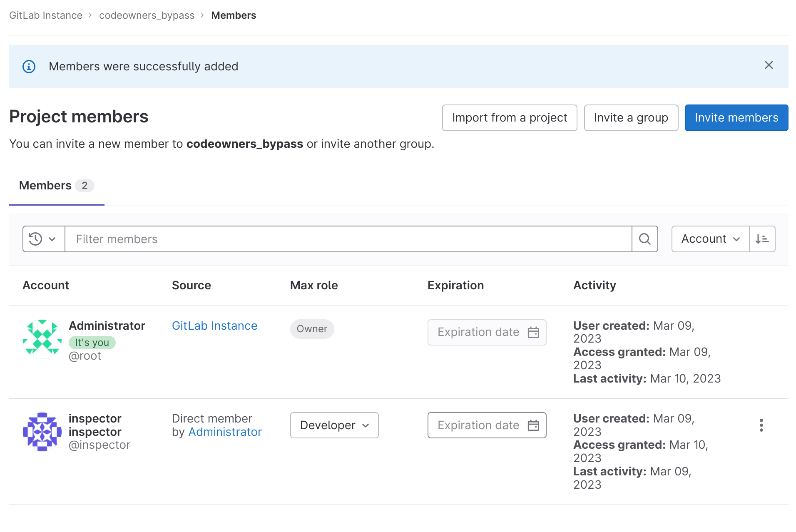The width and height of the screenshot is (796, 532).
Task: Click Administrator's calendar icon in expiration field
Action: [x=533, y=332]
